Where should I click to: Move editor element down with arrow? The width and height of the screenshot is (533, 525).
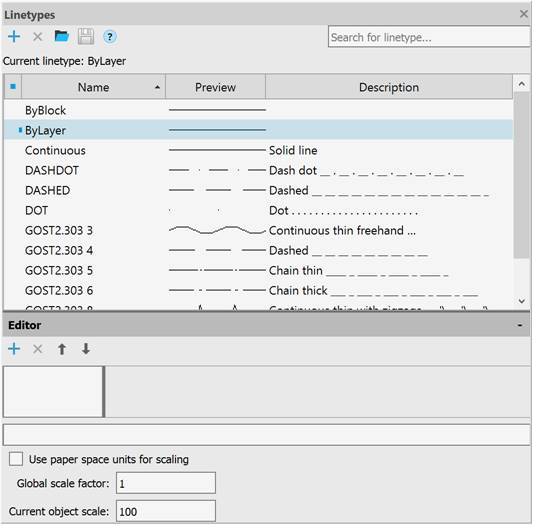86,349
